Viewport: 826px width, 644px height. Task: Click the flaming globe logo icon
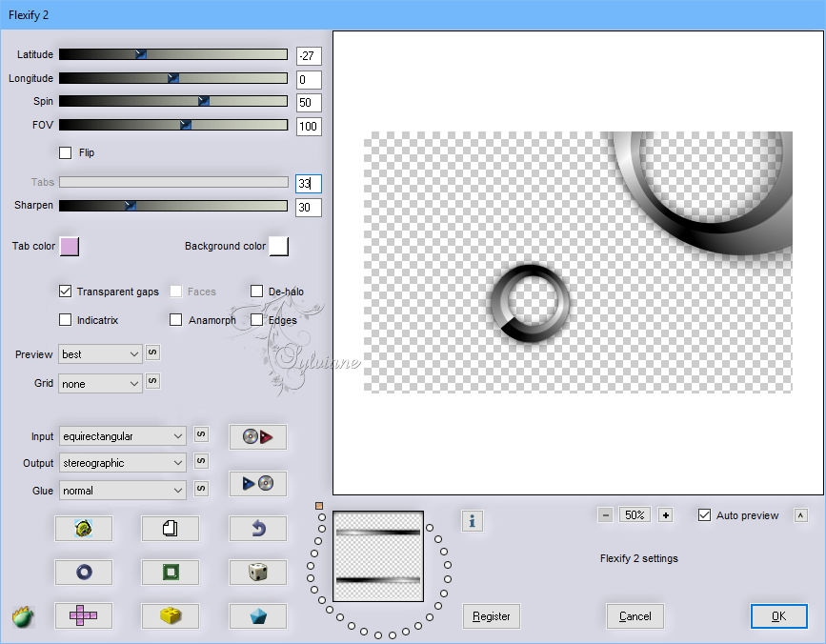coord(23,616)
